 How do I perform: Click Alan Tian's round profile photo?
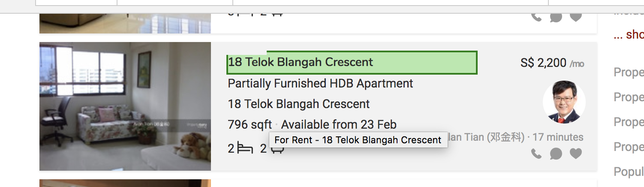click(564, 102)
